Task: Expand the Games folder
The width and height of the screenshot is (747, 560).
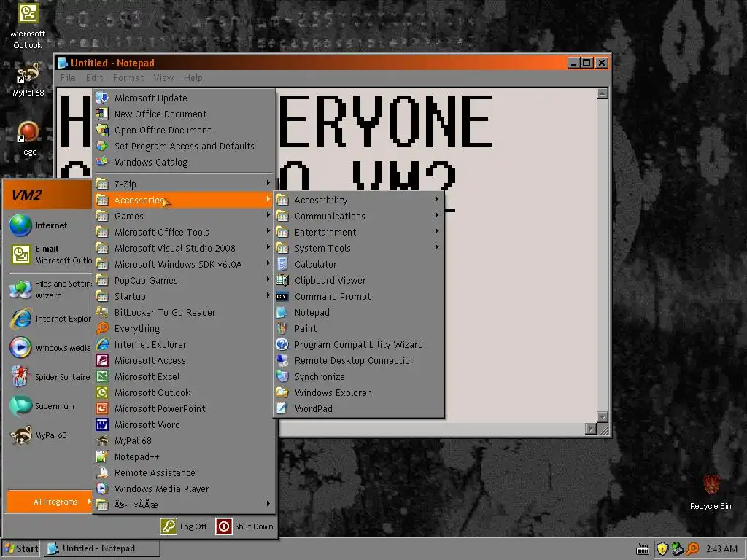Action: (x=185, y=216)
